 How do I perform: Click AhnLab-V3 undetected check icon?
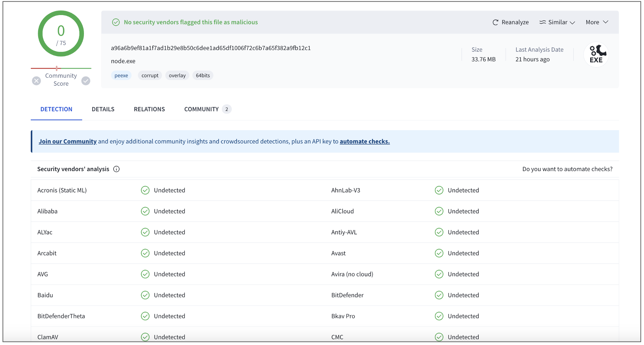439,190
